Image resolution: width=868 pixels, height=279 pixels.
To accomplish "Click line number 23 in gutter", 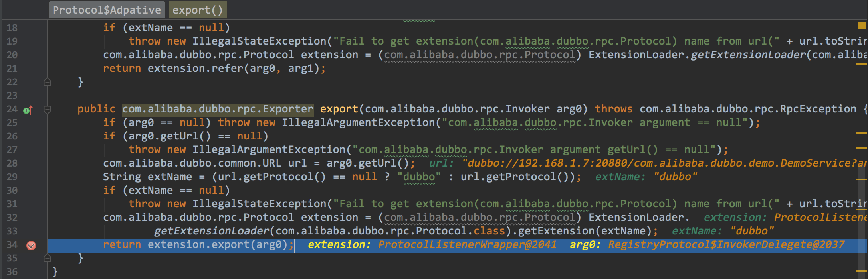I will (12, 96).
